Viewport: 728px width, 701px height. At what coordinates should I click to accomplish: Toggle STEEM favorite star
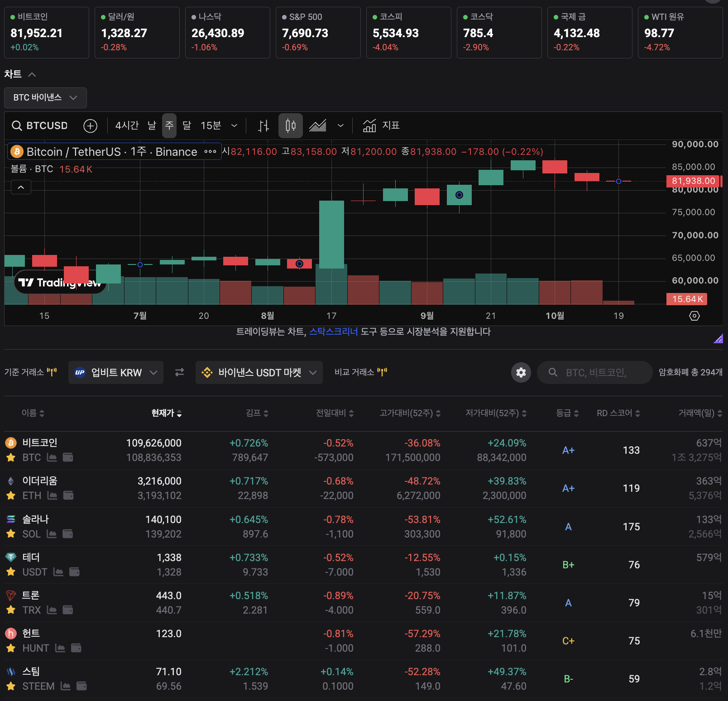coord(11,686)
